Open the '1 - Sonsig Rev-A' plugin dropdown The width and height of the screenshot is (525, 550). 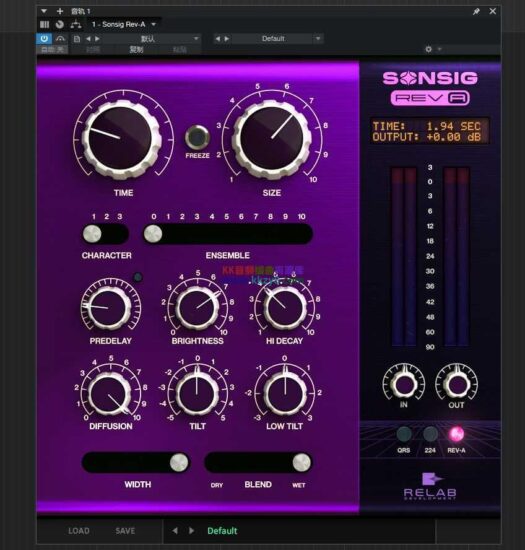point(123,24)
